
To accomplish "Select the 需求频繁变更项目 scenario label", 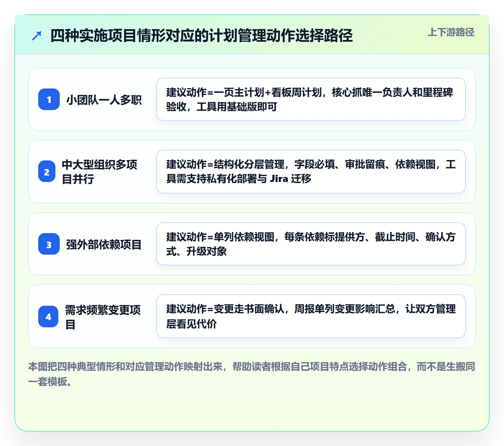I will 103,317.
